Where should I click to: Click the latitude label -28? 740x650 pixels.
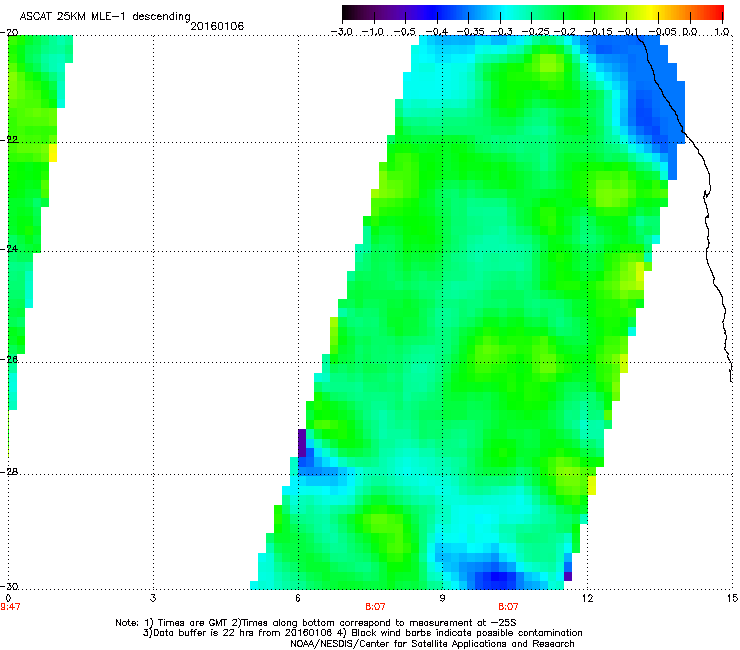(x=9, y=472)
